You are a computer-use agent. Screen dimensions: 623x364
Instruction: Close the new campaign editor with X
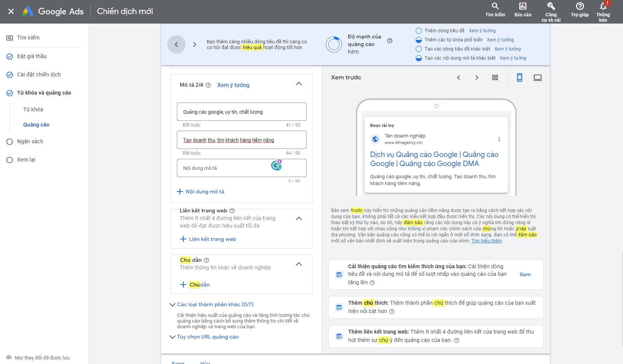coord(11,11)
